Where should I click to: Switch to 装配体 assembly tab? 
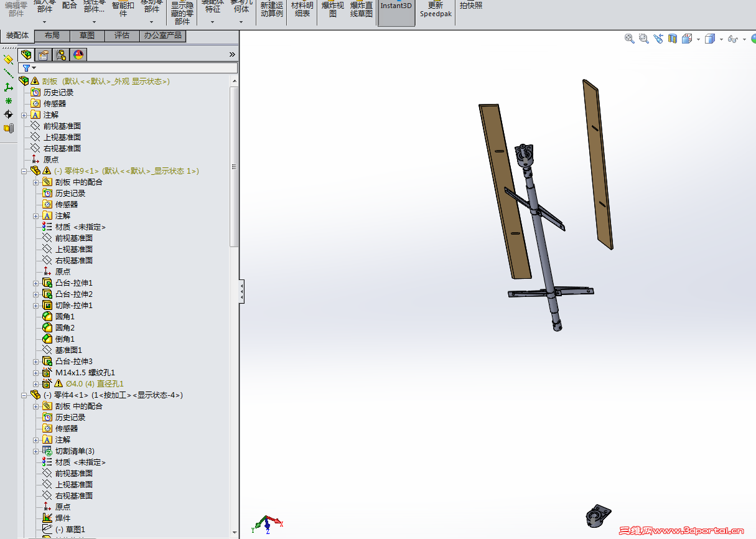click(x=17, y=35)
